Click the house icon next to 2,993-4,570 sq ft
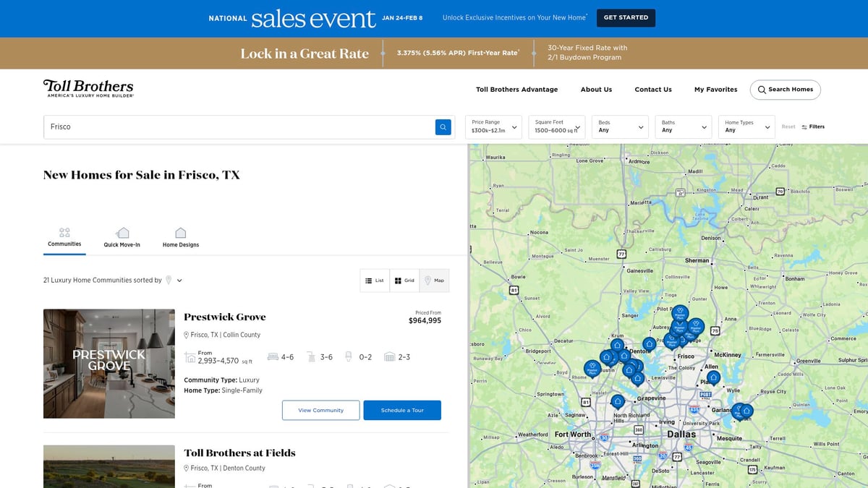Viewport: 868px width, 488px height. pos(190,356)
